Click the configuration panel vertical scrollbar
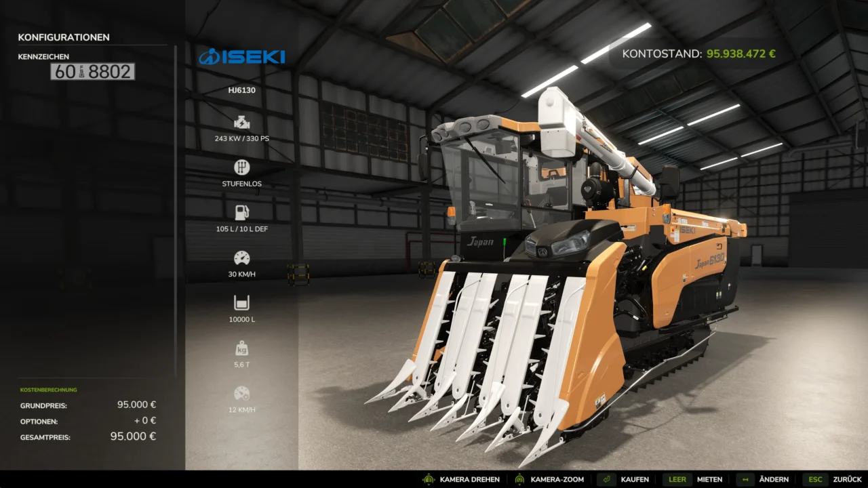 pos(176,203)
